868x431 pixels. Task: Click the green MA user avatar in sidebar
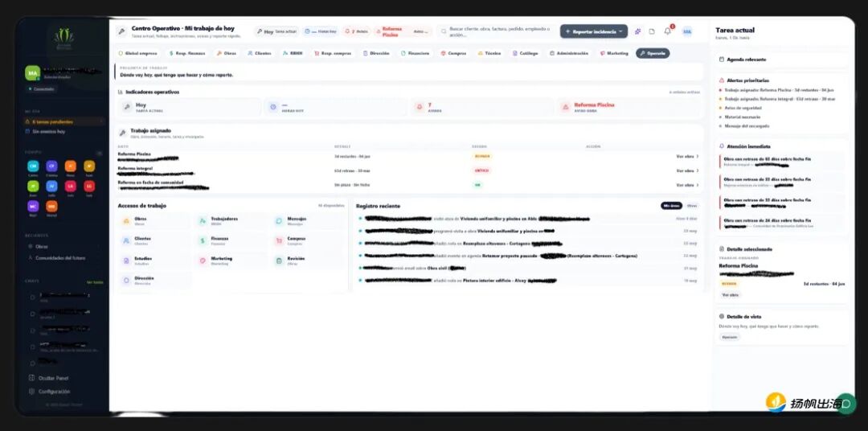point(33,73)
